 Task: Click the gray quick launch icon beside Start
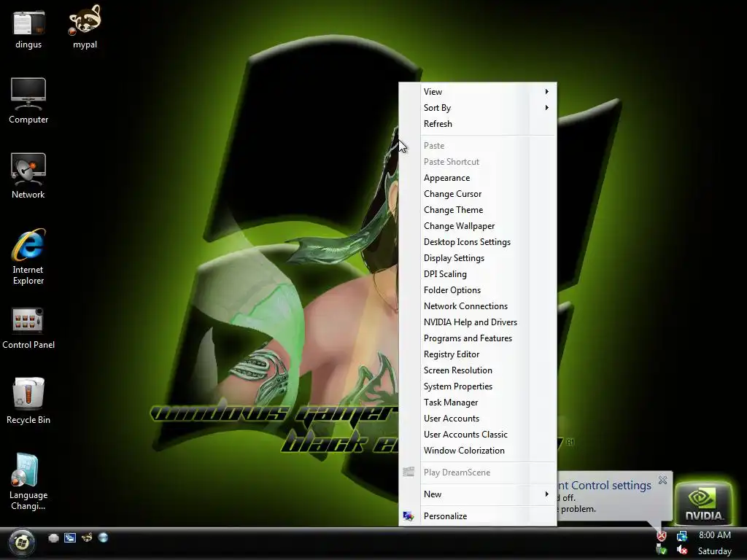click(53, 538)
